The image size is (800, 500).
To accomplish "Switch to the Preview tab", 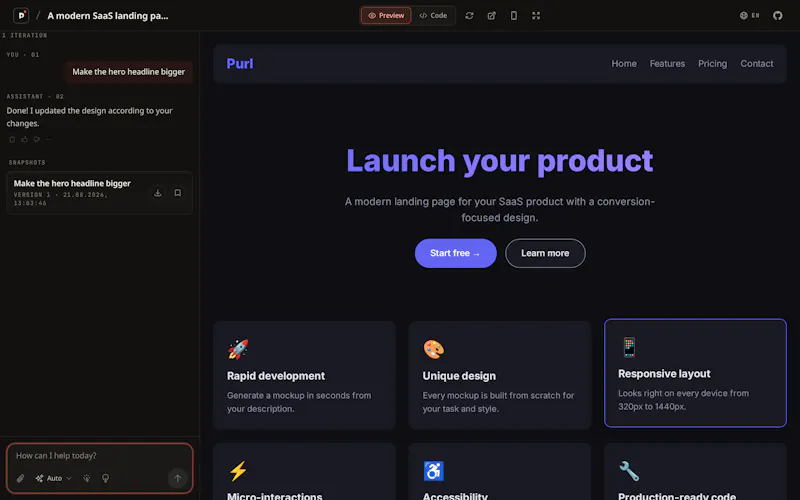I will click(386, 15).
